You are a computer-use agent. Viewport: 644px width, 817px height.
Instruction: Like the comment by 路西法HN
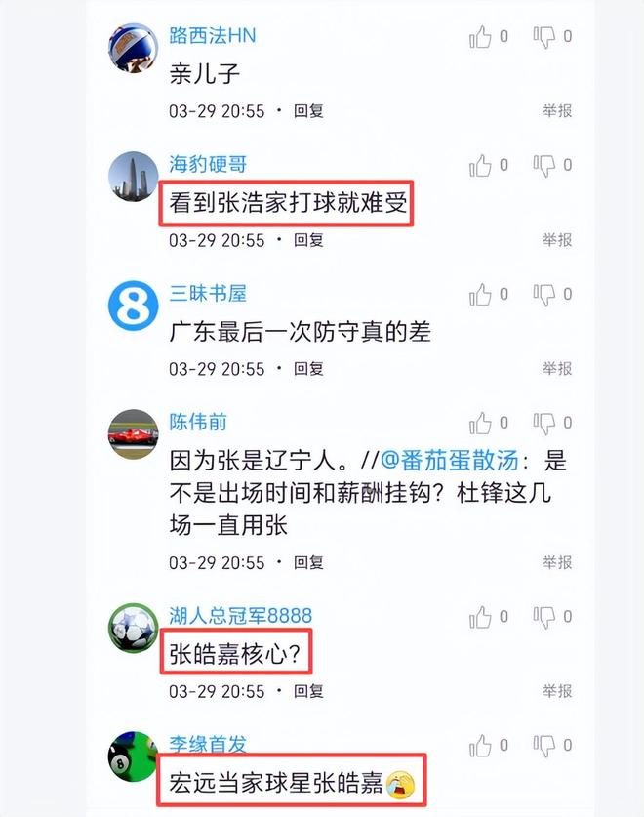pyautogui.click(x=480, y=36)
